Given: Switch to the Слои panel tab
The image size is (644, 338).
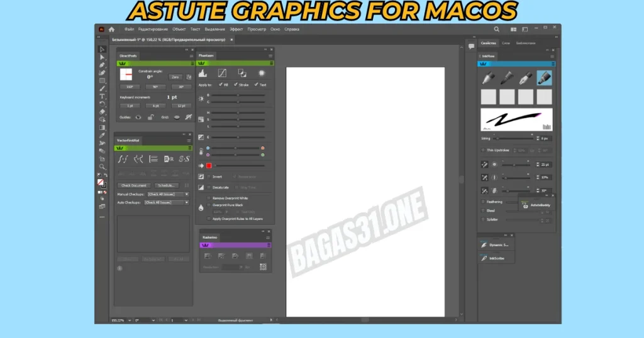Looking at the screenshot, I should point(506,43).
